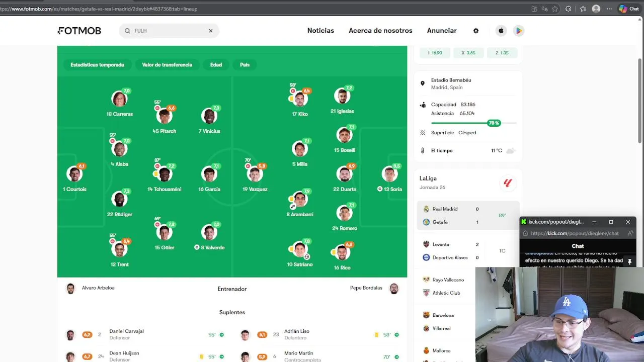Click the Real Madrid crest in match list

[x=426, y=209]
